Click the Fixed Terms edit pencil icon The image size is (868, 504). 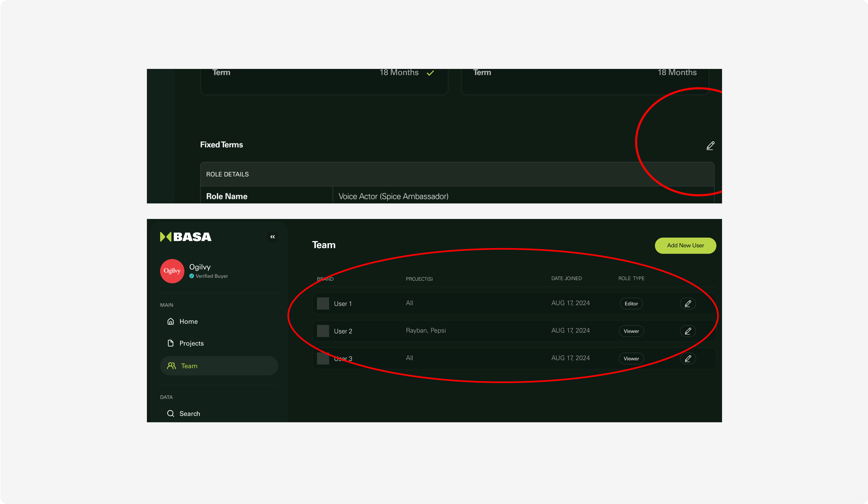tap(710, 146)
